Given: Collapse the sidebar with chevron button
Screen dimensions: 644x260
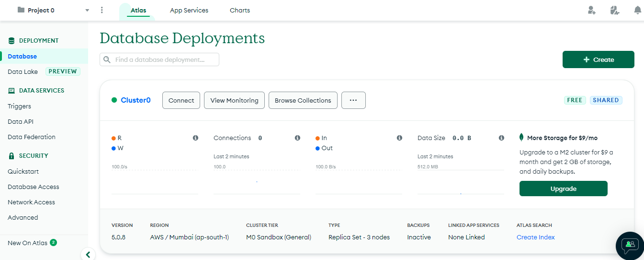Looking at the screenshot, I should [x=88, y=254].
